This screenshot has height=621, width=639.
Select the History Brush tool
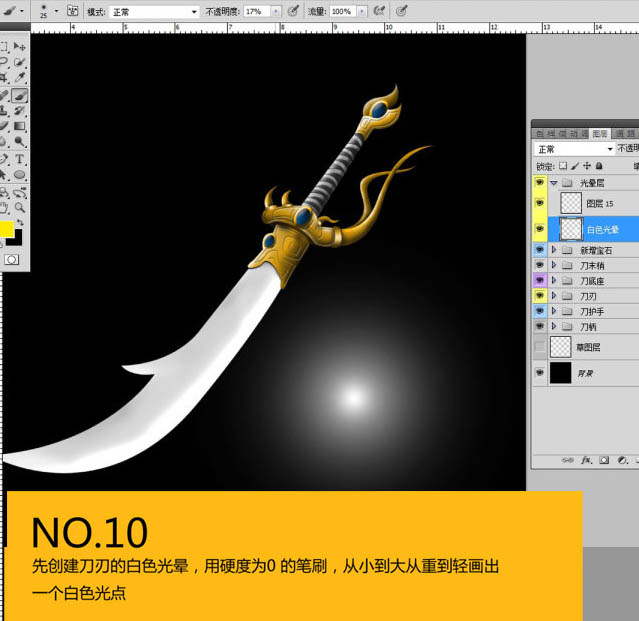coord(19,111)
